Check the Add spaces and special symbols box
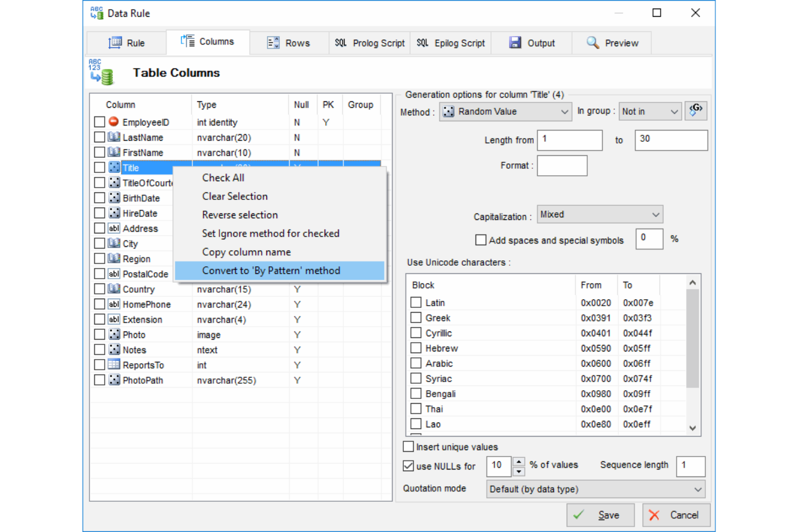 click(x=480, y=239)
